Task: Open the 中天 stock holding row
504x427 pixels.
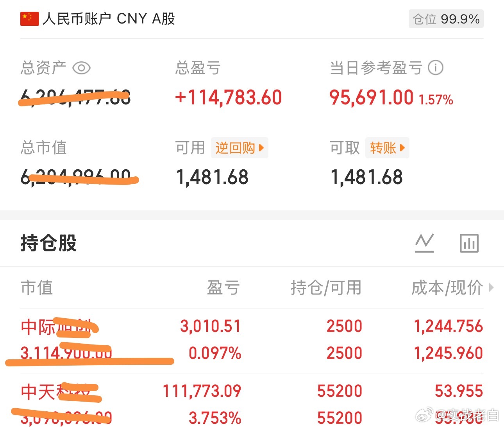Action: point(252,400)
